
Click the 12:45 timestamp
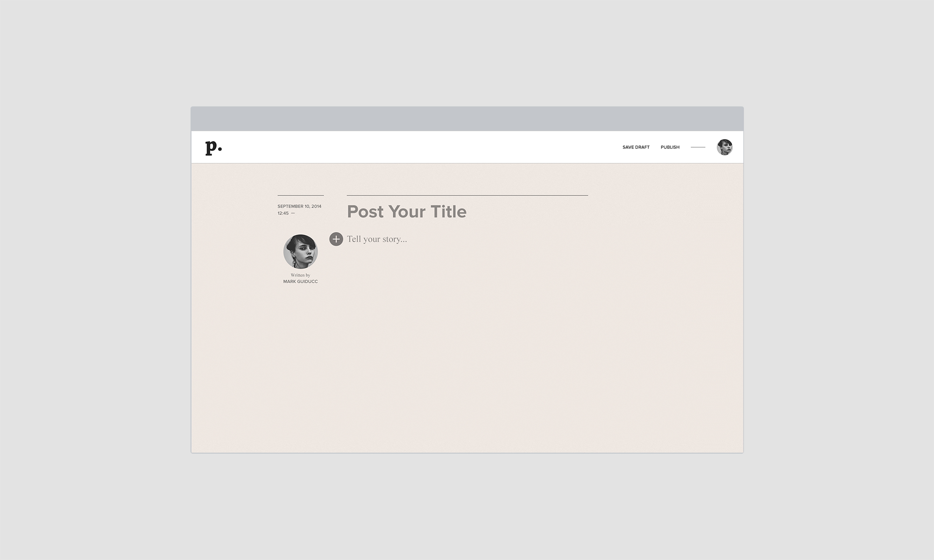283,213
